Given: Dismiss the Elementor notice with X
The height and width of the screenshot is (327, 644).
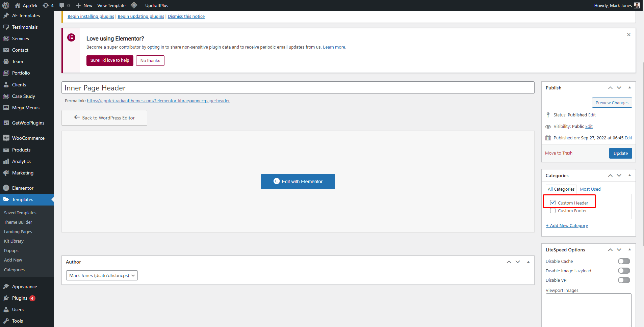Looking at the screenshot, I should 628,35.
